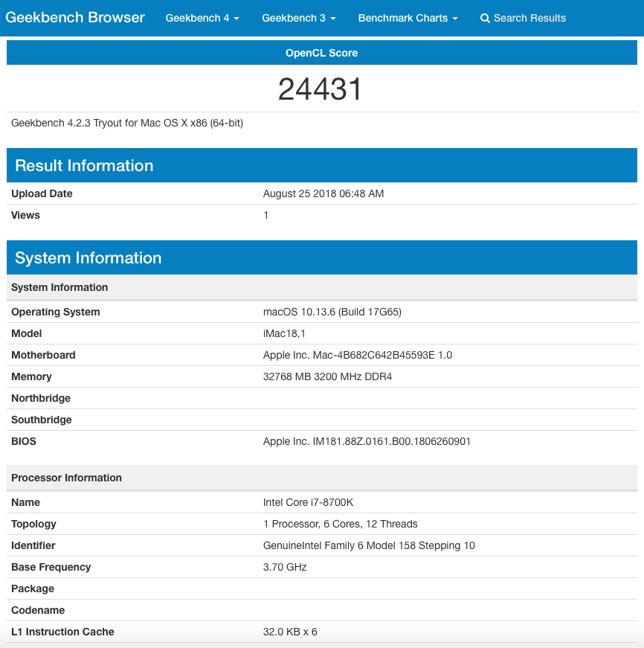The image size is (644, 648).
Task: Select the iMac18,1 model value
Action: coord(284,333)
